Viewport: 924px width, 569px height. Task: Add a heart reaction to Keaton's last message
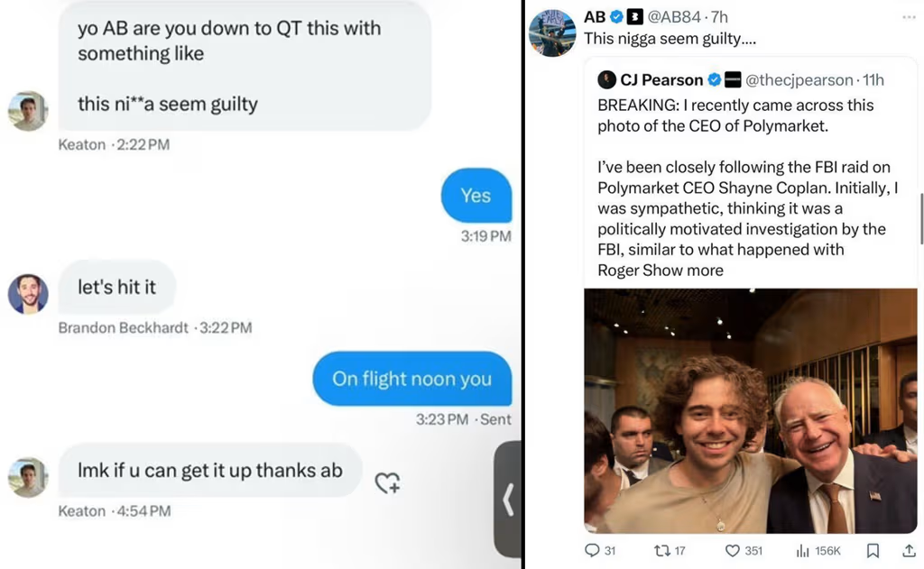point(387,483)
